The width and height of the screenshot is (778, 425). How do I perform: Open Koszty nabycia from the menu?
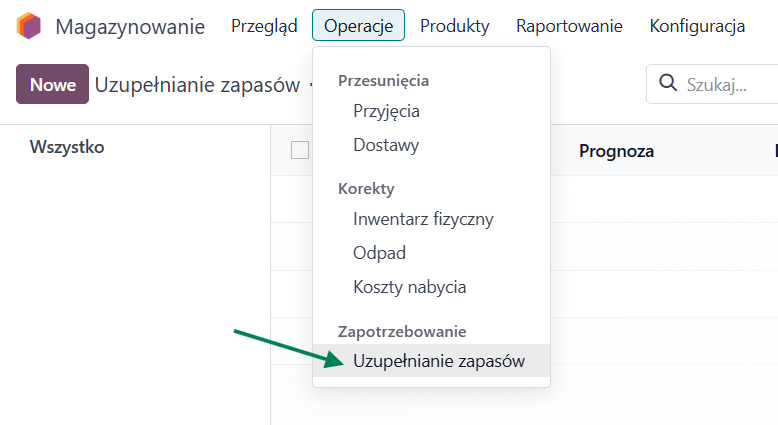(409, 287)
